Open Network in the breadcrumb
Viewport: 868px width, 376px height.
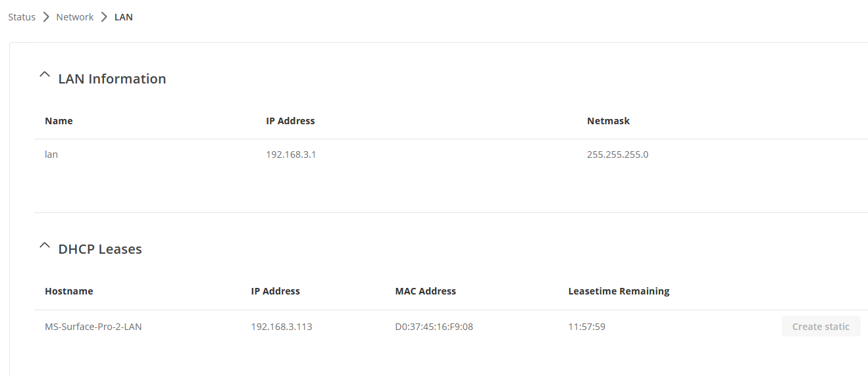click(75, 17)
